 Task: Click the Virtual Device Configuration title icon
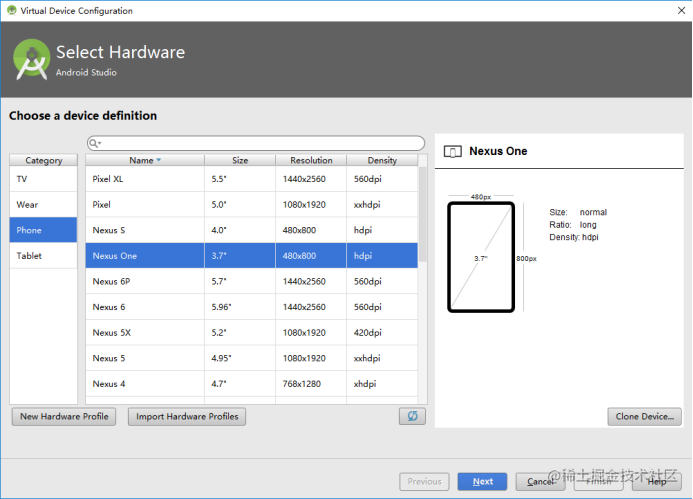click(x=12, y=10)
